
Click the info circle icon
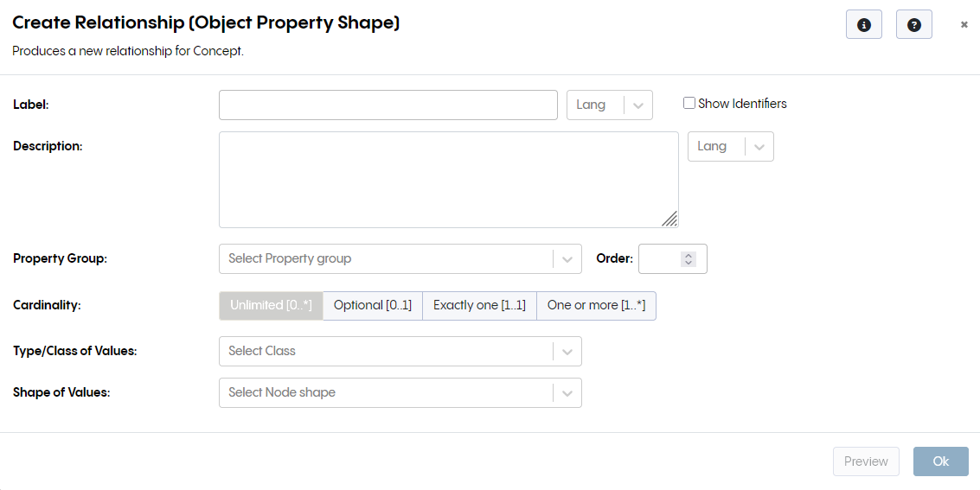pyautogui.click(x=863, y=25)
